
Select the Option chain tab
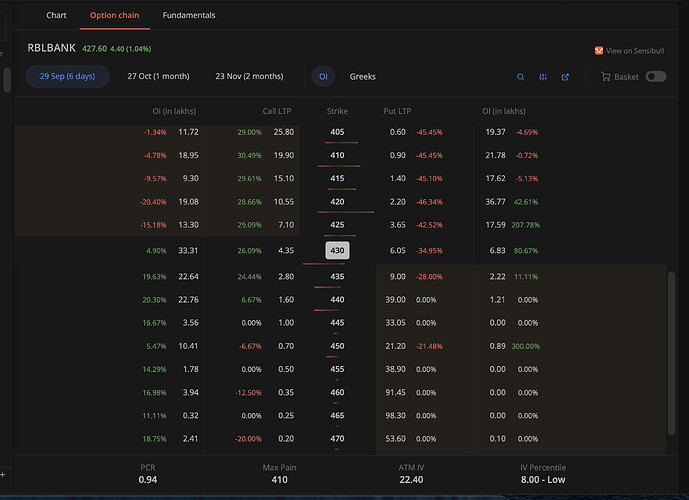115,15
